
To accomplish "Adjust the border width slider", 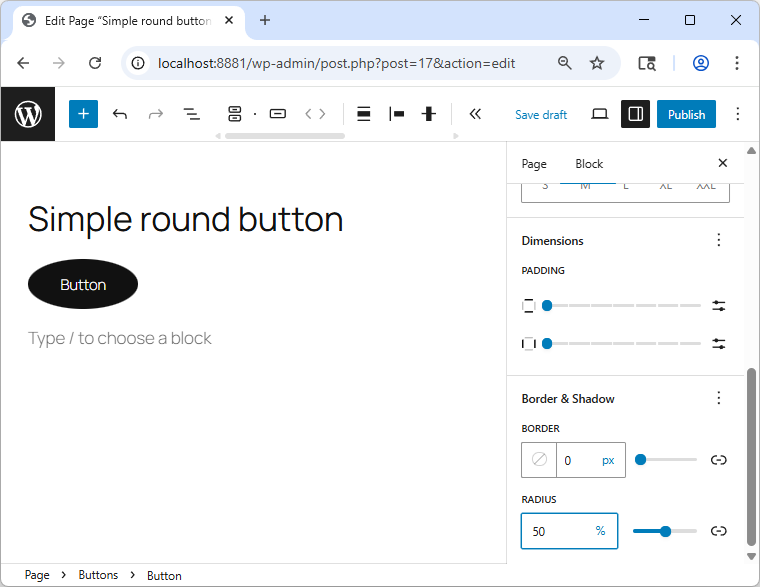I will click(x=666, y=460).
